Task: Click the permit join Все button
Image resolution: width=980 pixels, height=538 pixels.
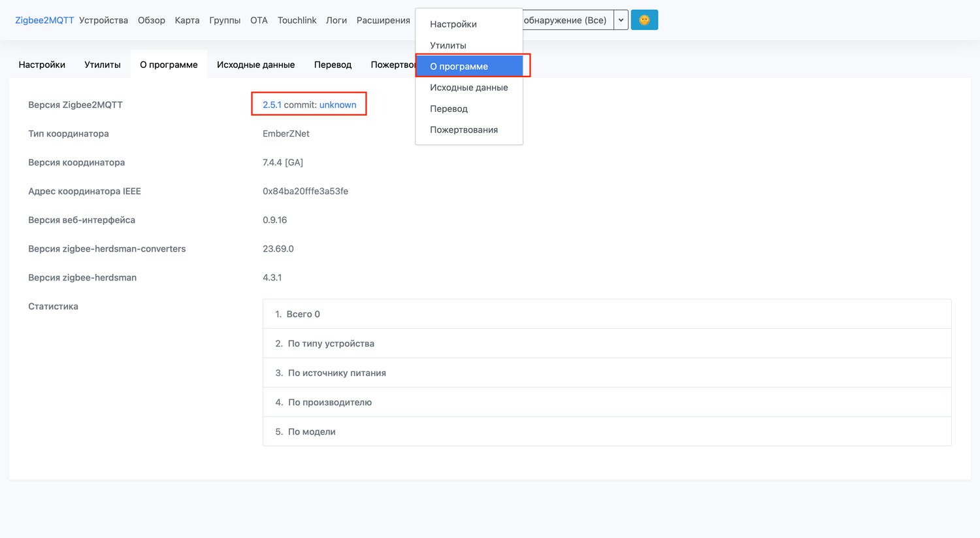Action: 566,20
